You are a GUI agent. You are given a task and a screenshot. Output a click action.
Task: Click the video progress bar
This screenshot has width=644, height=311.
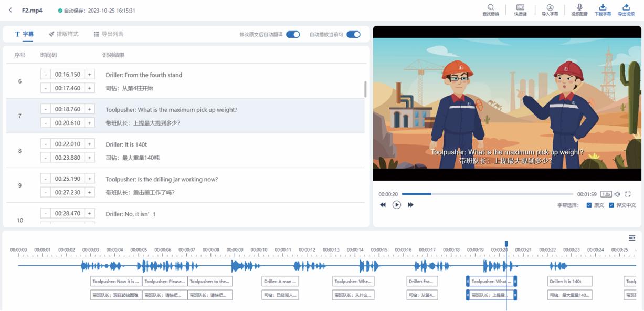(487, 194)
